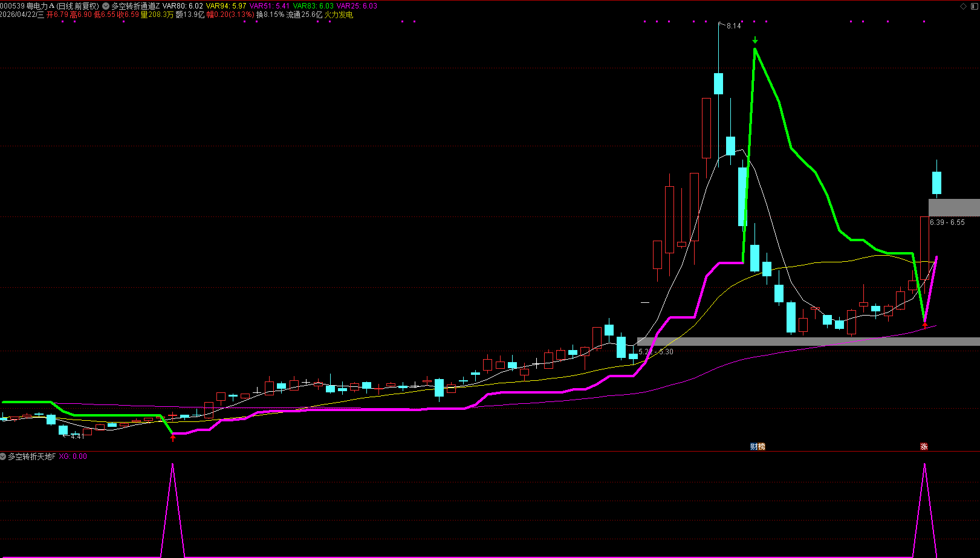Toggle the side panel layout icon
The image size is (980, 558).
(974, 6)
